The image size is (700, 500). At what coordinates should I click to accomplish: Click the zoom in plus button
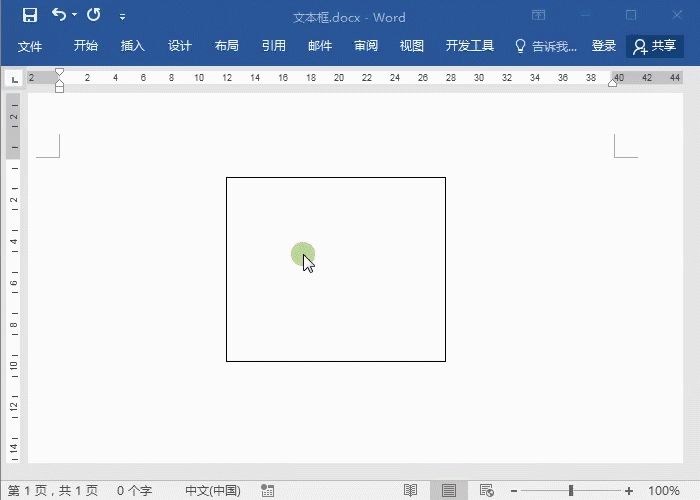click(x=629, y=491)
